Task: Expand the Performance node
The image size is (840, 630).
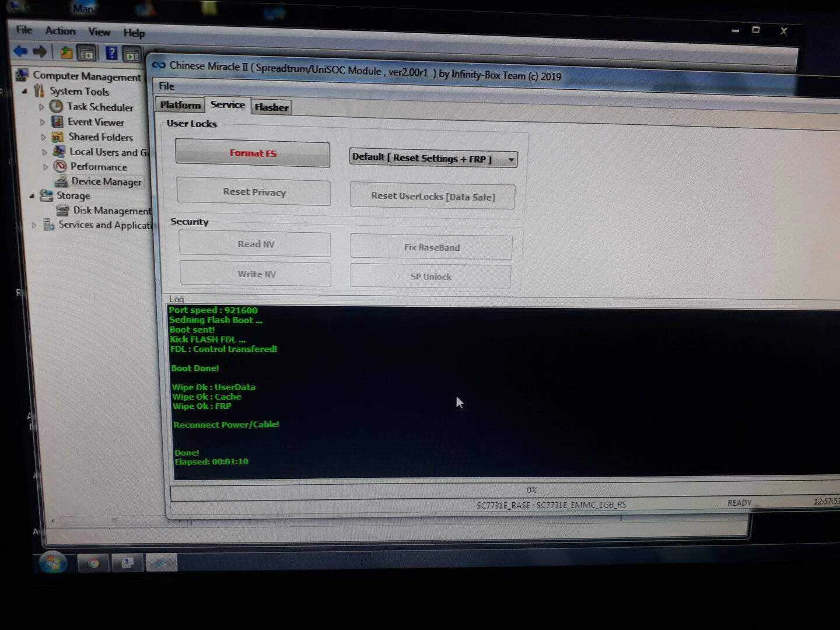Action: point(45,167)
